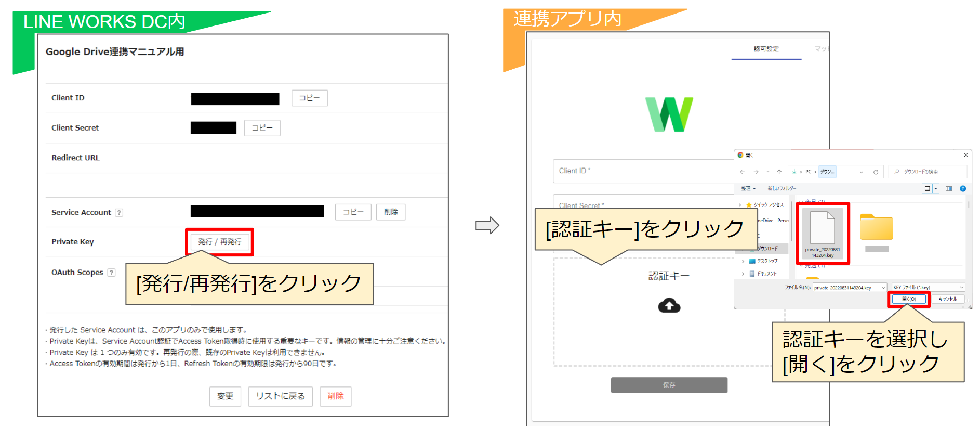Image resolution: width=980 pixels, height=426 pixels.
Task: Click the キャンセル button
Action: pyautogui.click(x=948, y=299)
